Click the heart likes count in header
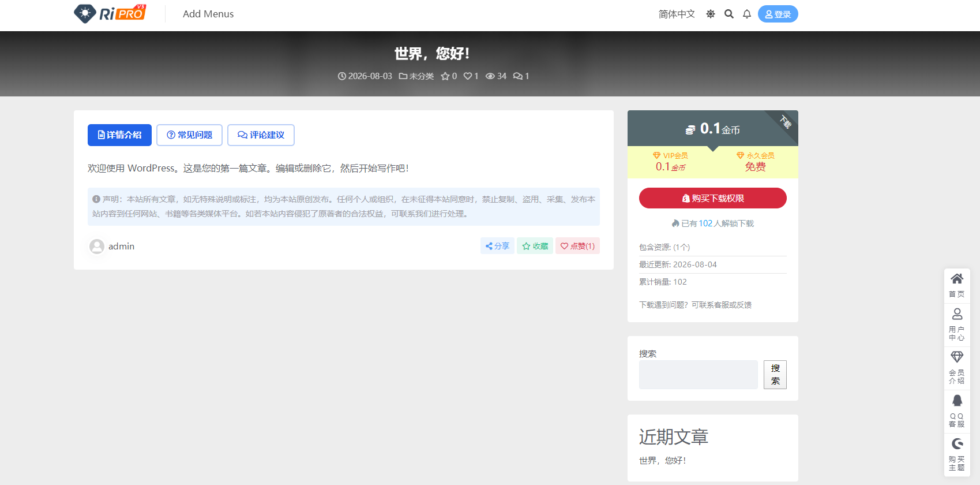 pyautogui.click(x=471, y=76)
